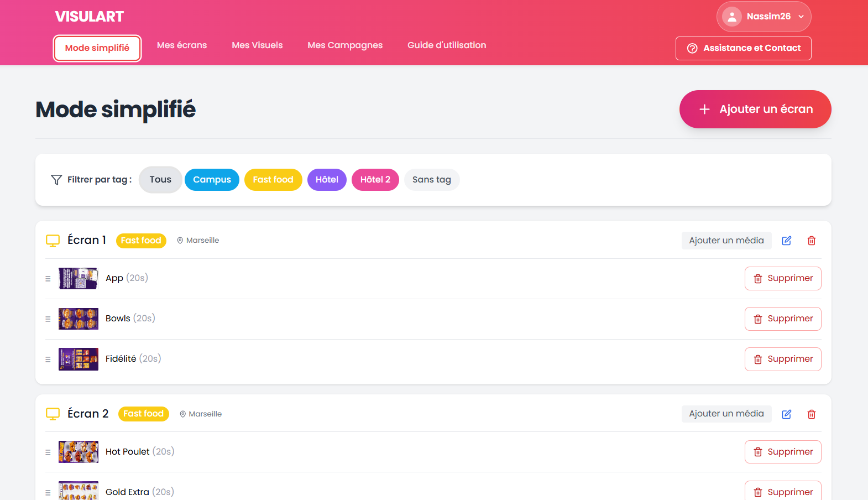Image resolution: width=868 pixels, height=500 pixels.
Task: Select the purple Hôtel tag chip
Action: coord(327,180)
